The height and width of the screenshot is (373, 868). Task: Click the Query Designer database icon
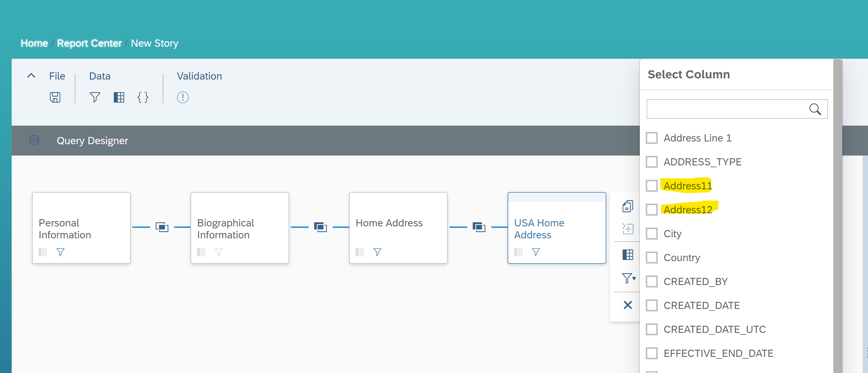coord(34,140)
